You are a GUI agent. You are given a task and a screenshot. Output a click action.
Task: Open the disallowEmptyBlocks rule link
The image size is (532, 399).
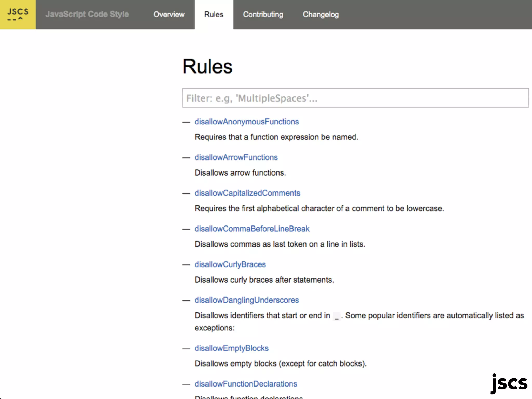click(231, 348)
